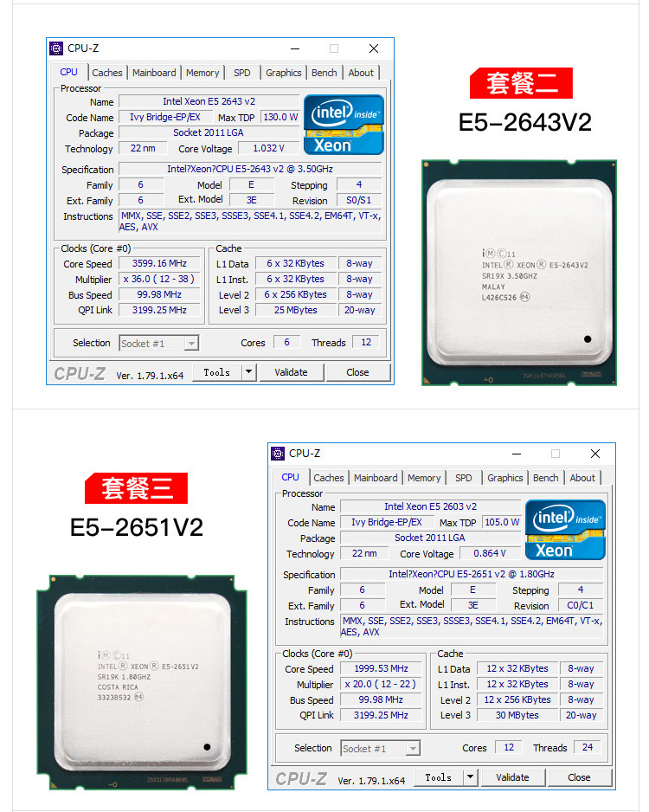Minimize the lower CPU-Z window

[517, 454]
